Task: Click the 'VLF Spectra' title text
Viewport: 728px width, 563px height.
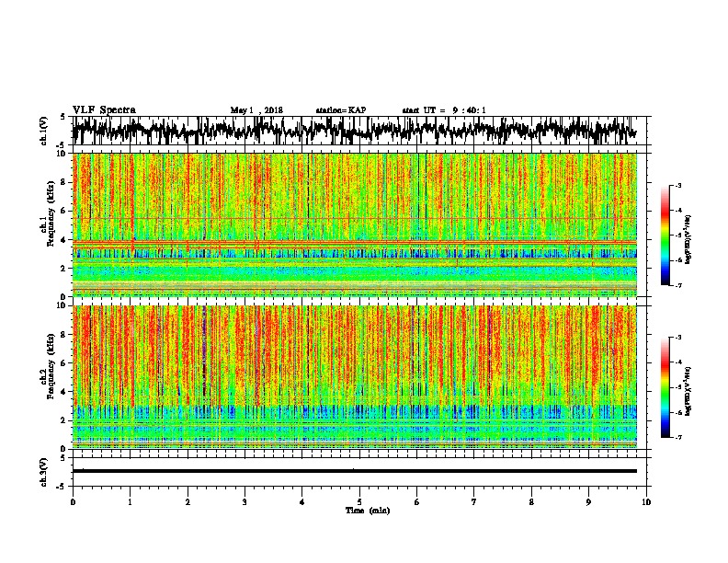Action: click(104, 110)
